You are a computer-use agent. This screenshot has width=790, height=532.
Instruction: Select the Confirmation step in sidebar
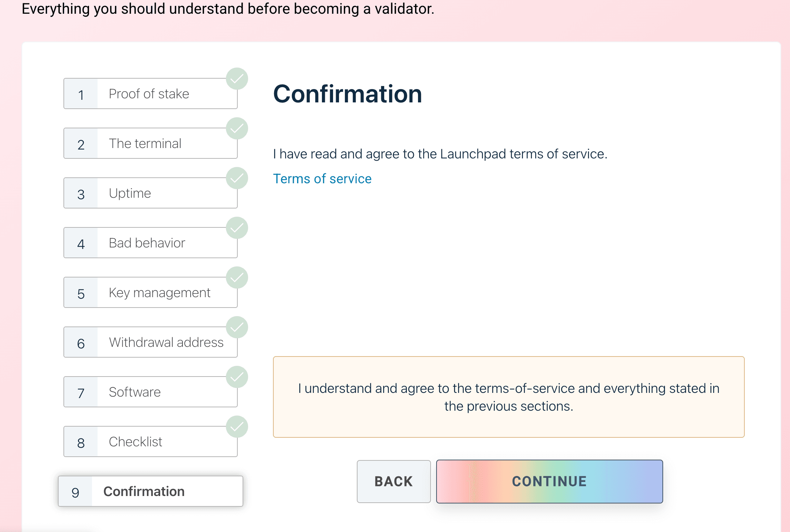[150, 491]
